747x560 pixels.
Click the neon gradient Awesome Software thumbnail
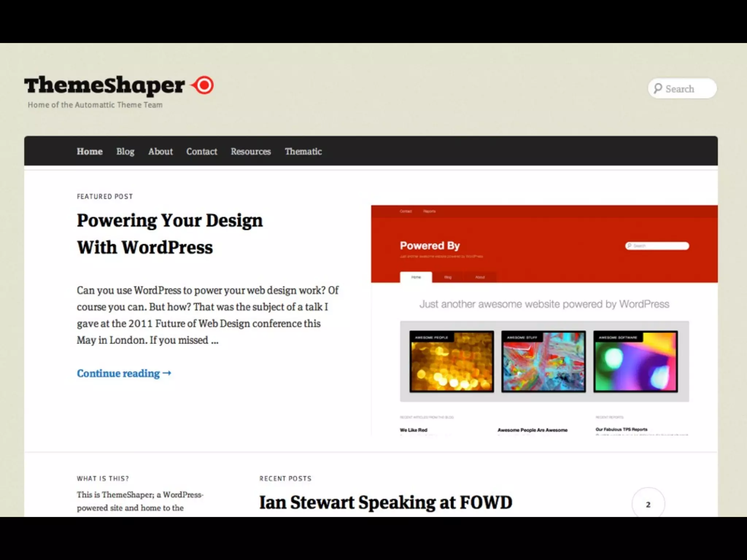click(635, 362)
